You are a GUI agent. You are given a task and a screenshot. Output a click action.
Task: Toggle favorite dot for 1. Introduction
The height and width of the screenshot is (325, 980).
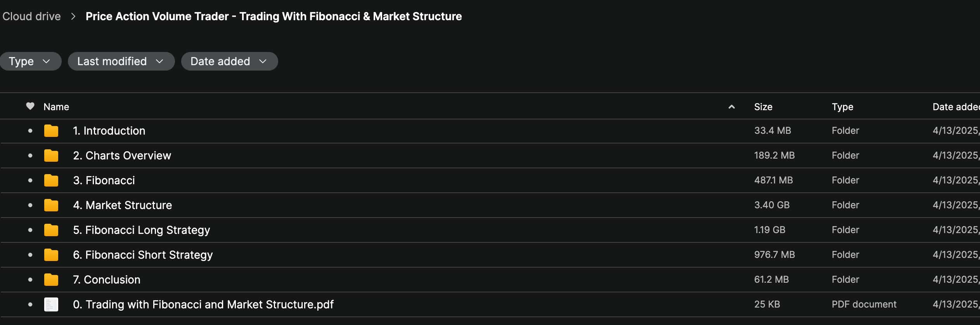pyautogui.click(x=30, y=131)
